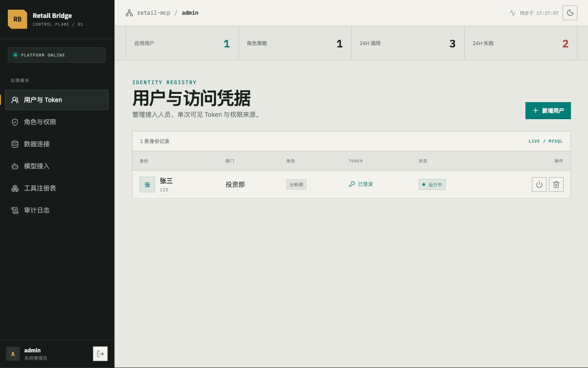Click the 系统管理员 role label

(35, 358)
